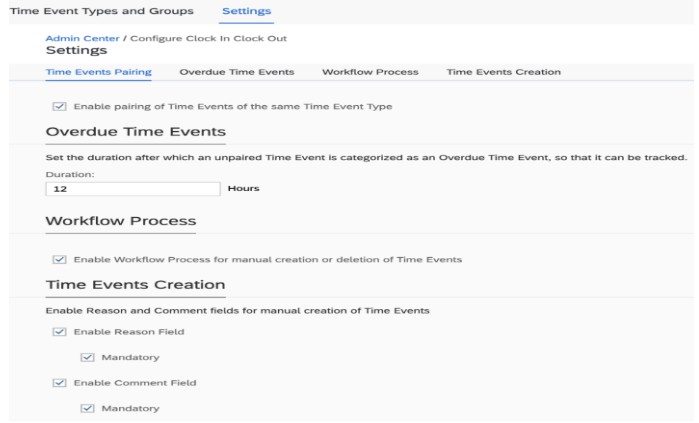Toggle Enable Comment Field checkbox

pos(59,383)
